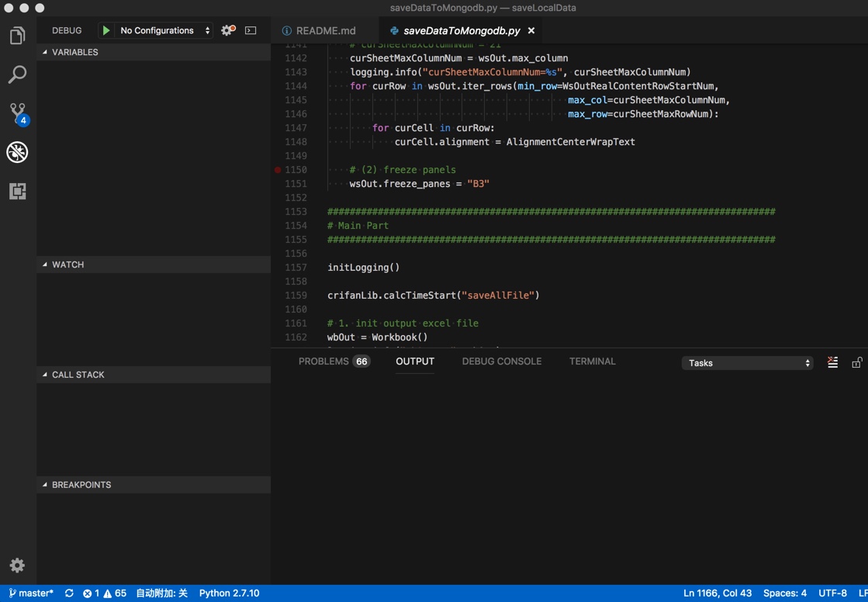Collapse the VARIABLES section

[x=74, y=52]
